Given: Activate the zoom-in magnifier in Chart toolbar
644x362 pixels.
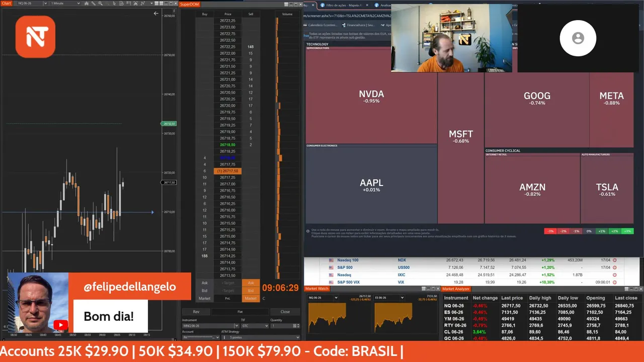Looking at the screenshot, I should pos(101,3).
